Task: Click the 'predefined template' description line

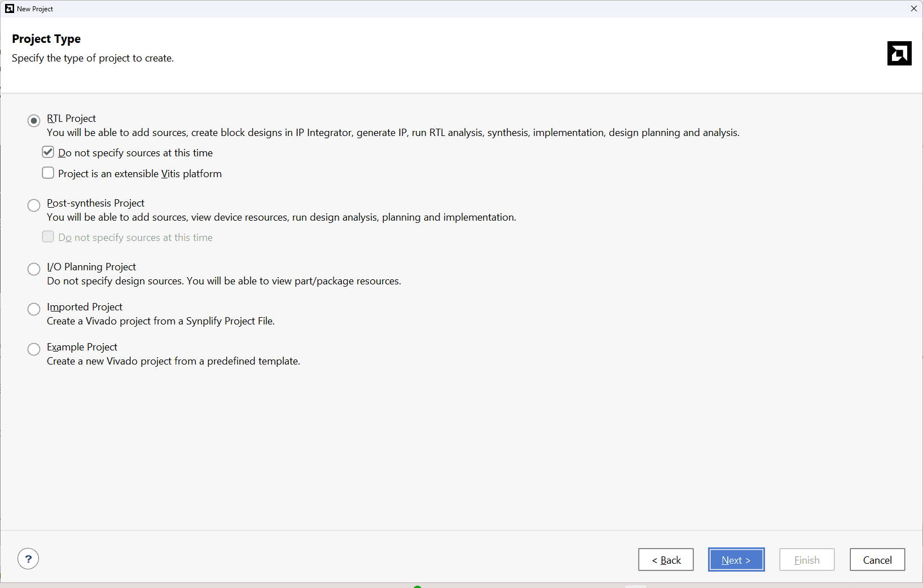Action: click(173, 361)
